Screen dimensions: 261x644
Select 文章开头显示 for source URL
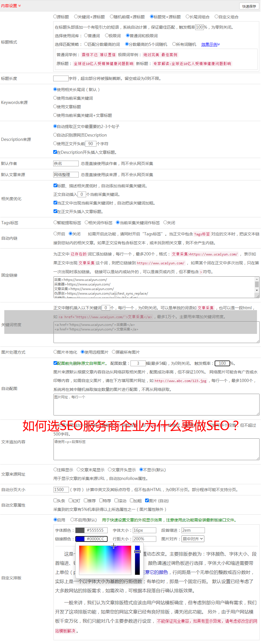[x=110, y=470]
